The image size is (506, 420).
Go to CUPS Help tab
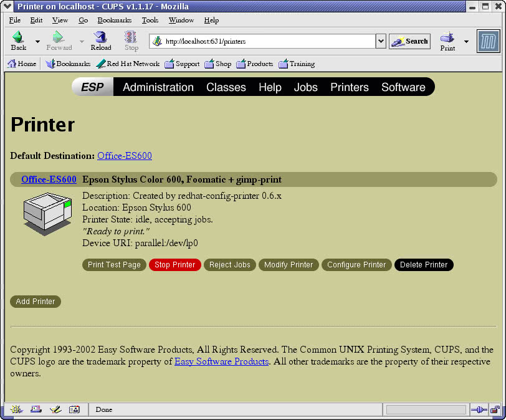270,87
